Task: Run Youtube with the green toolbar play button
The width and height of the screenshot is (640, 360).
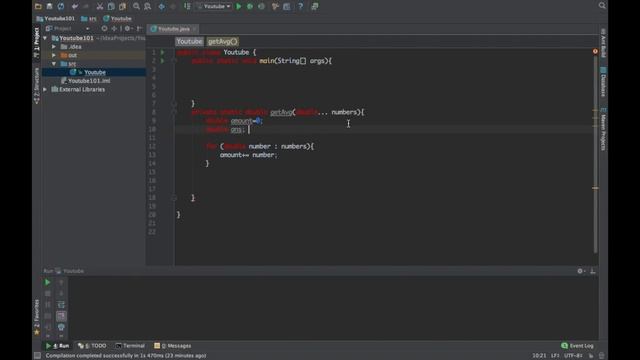Action: [x=239, y=6]
